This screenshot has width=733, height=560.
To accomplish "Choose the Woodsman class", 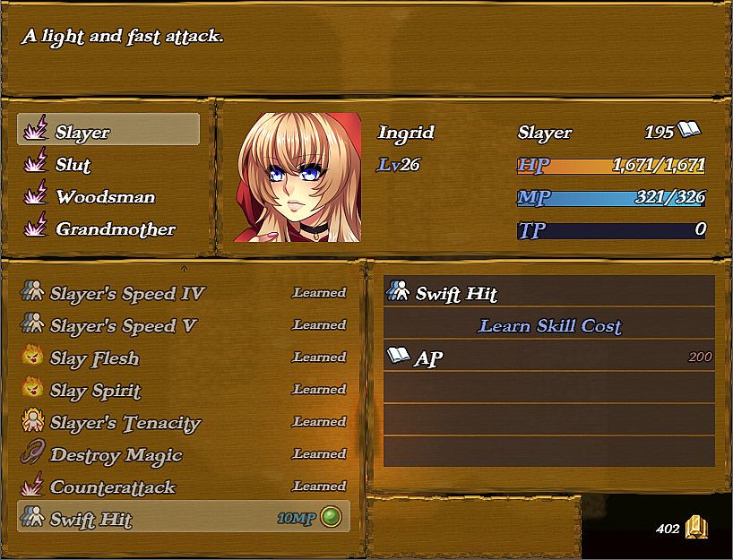I will [x=108, y=196].
